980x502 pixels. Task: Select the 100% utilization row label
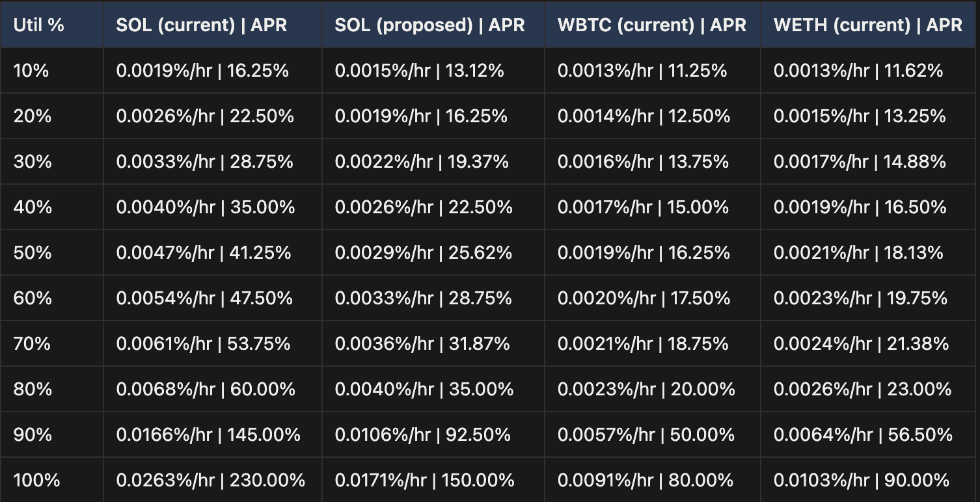click(36, 480)
